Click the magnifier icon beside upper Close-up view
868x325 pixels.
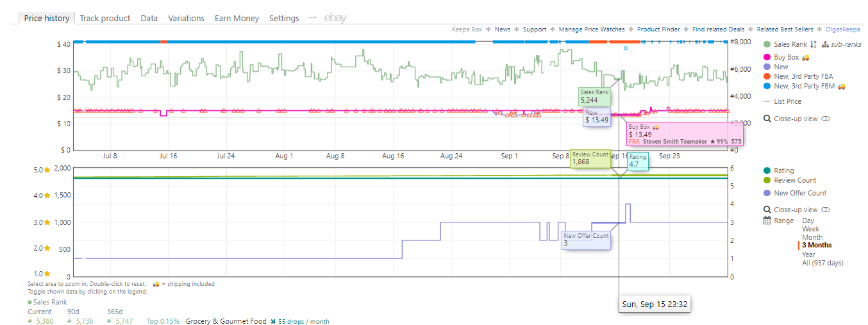[767, 119]
